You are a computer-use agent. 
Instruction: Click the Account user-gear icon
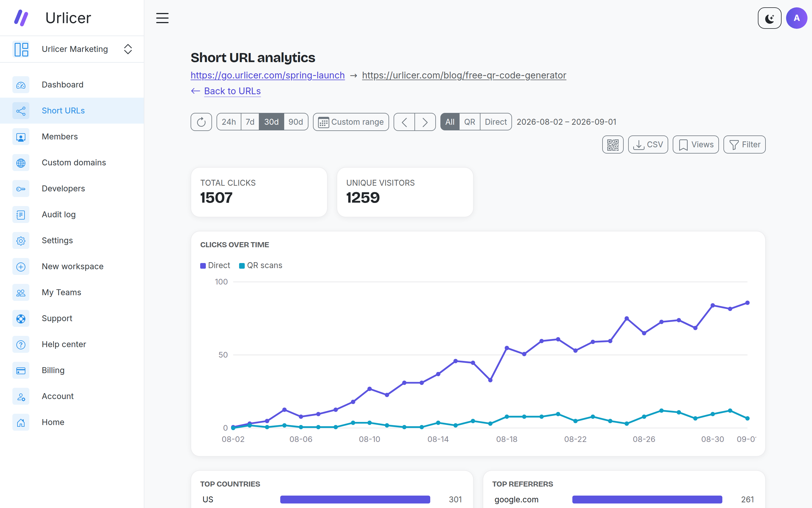pos(21,396)
